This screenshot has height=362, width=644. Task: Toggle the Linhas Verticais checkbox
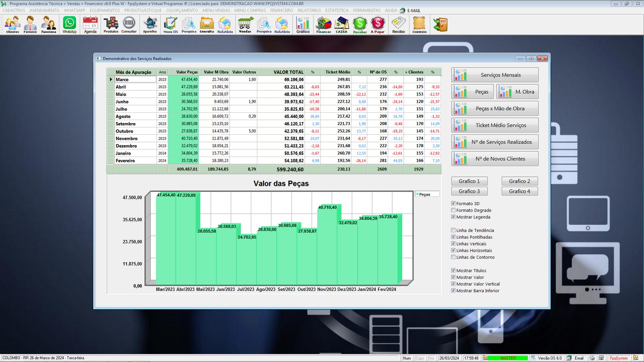click(x=454, y=244)
